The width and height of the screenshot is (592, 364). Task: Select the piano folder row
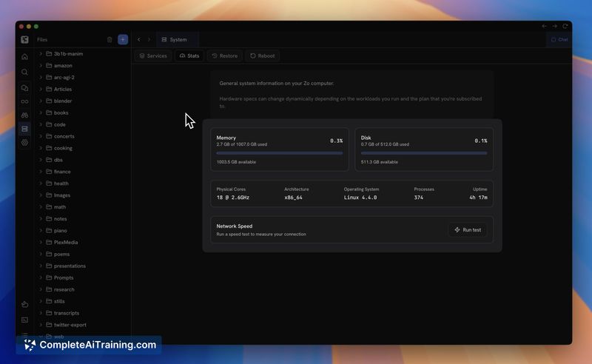coord(84,231)
